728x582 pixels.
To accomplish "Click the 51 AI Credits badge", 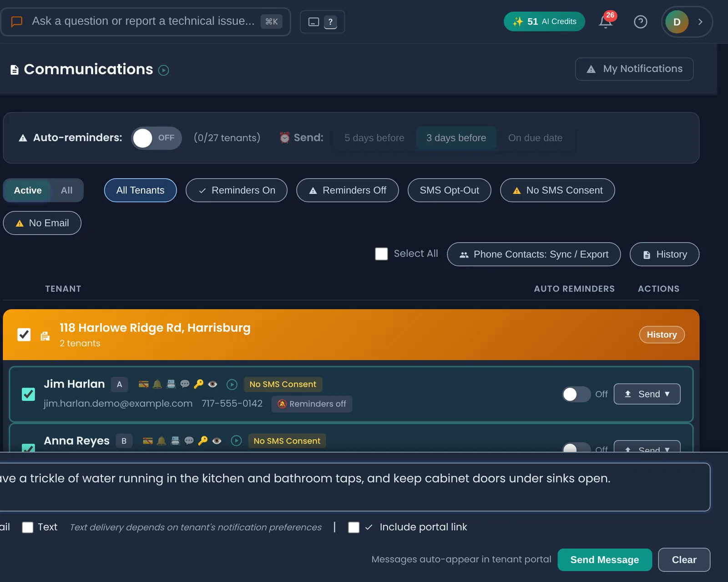I will [x=544, y=21].
